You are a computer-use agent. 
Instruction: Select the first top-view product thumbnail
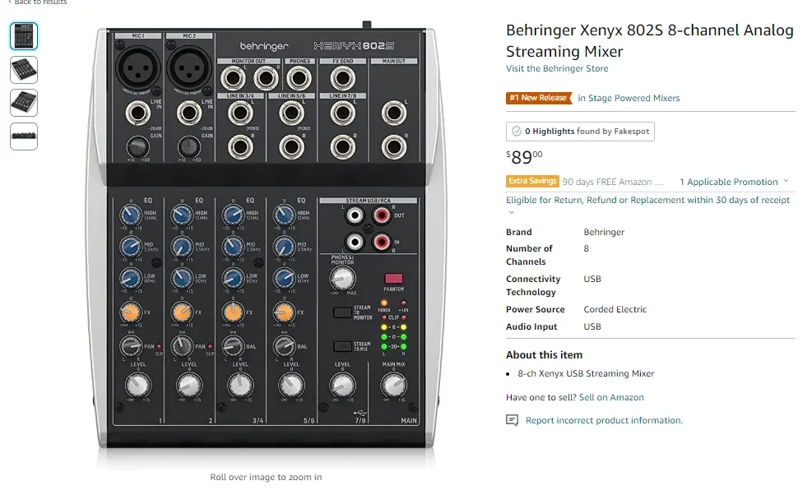point(24,36)
